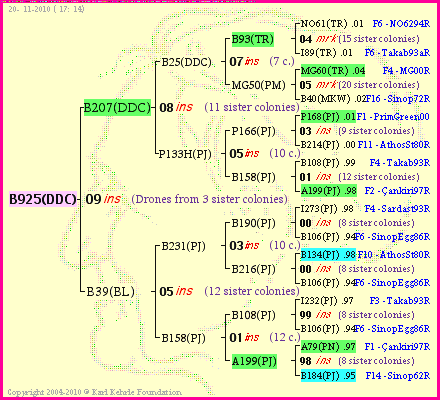Click I232(PJ) .97 entry

point(327,301)
